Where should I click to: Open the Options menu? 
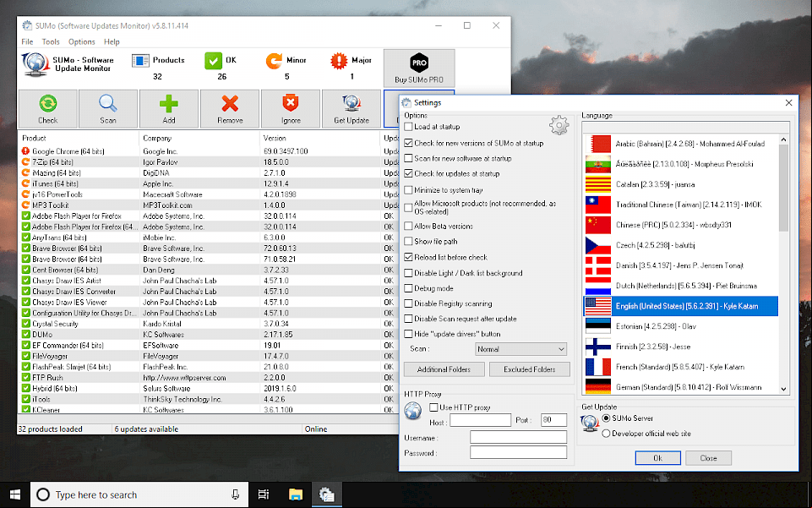[x=81, y=42]
